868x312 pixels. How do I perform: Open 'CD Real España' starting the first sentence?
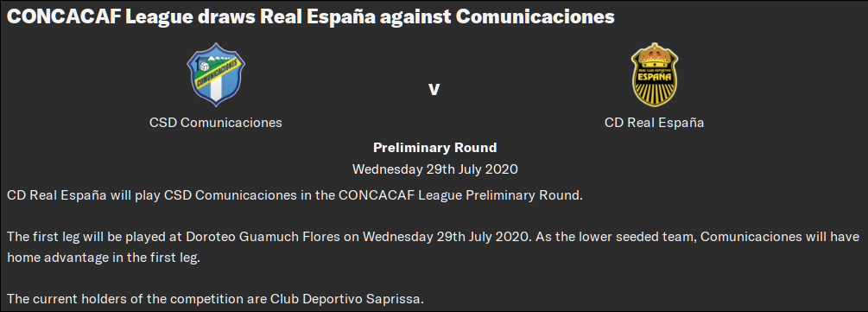point(56,195)
